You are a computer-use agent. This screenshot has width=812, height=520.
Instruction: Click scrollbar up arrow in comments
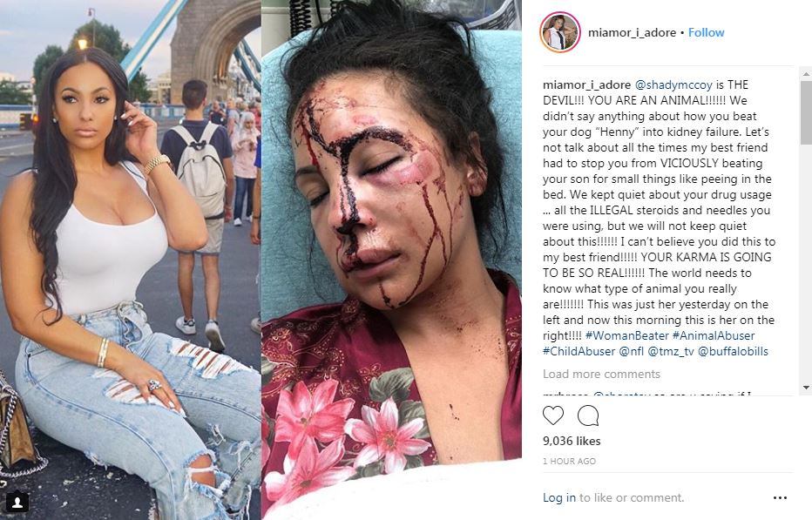coord(806,74)
